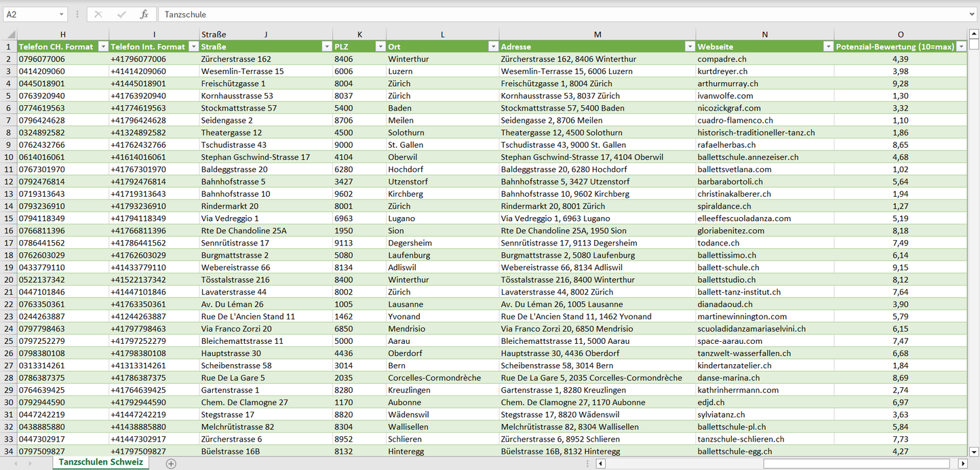
Task: Open the PLZ column filter dropdown
Action: (378, 47)
